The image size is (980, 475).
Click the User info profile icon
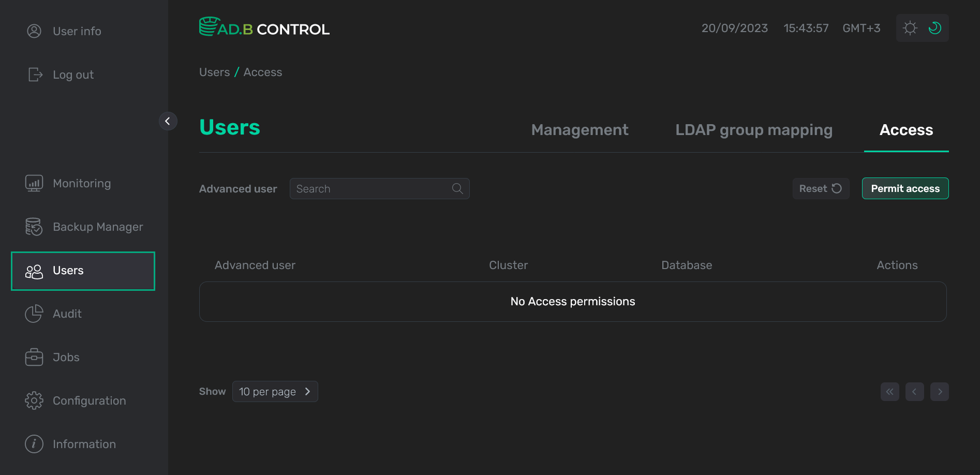pos(34,31)
